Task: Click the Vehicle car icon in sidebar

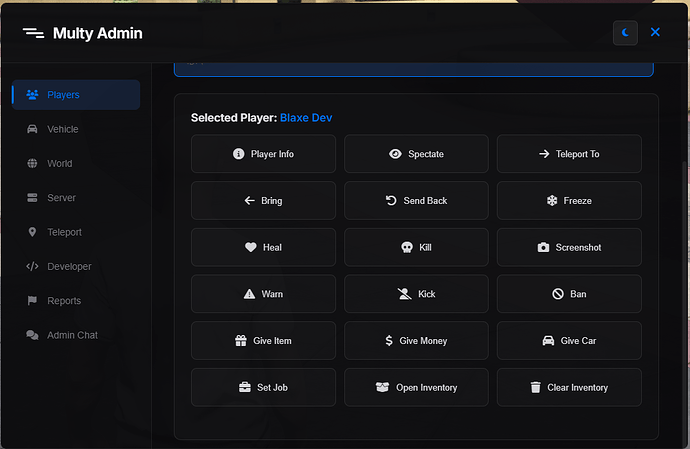Action: coord(32,129)
